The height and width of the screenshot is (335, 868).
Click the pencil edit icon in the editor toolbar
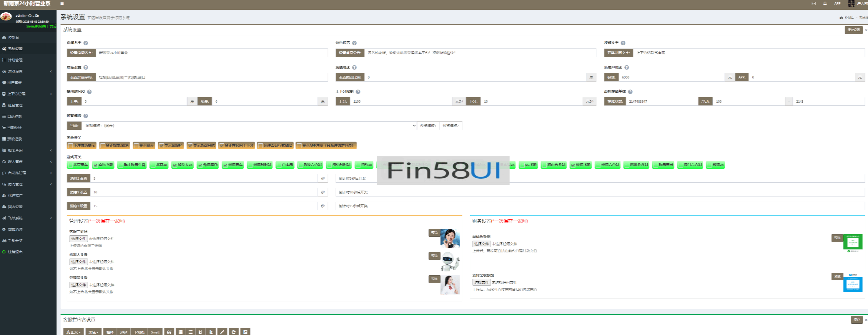pyautogui.click(x=222, y=332)
